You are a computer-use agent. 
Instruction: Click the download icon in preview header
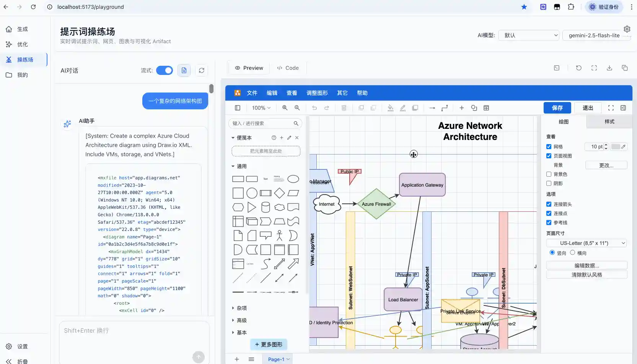[609, 68]
